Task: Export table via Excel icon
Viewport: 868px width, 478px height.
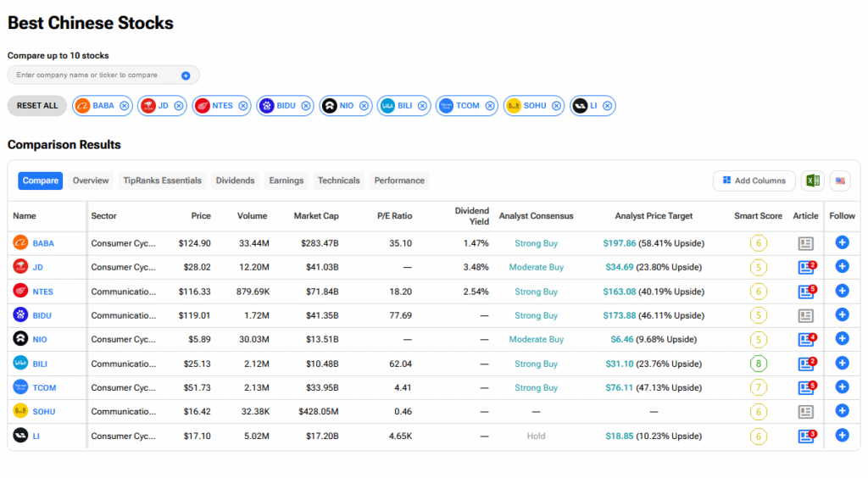Action: 812,181
